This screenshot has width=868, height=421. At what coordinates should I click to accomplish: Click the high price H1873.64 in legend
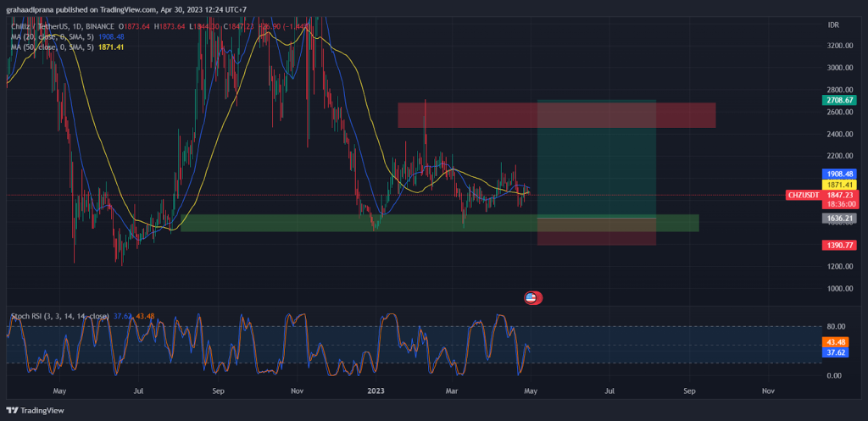pos(170,26)
